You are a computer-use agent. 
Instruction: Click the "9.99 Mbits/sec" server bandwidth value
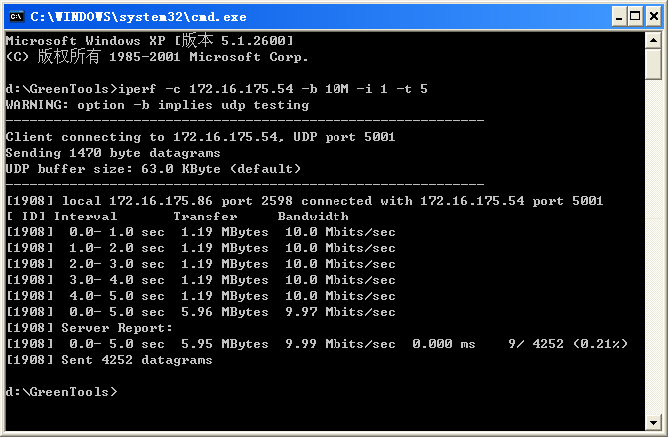340,344
